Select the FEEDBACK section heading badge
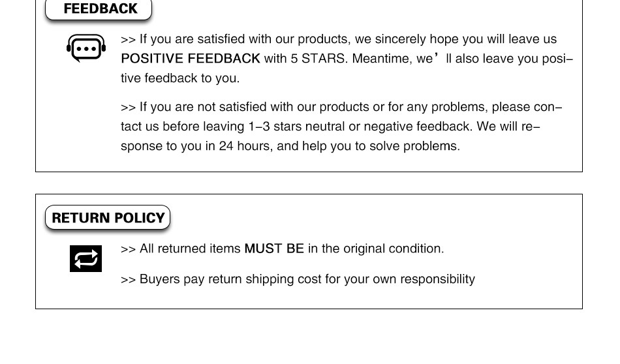Viewport: 620px width, 364px height. click(x=99, y=9)
